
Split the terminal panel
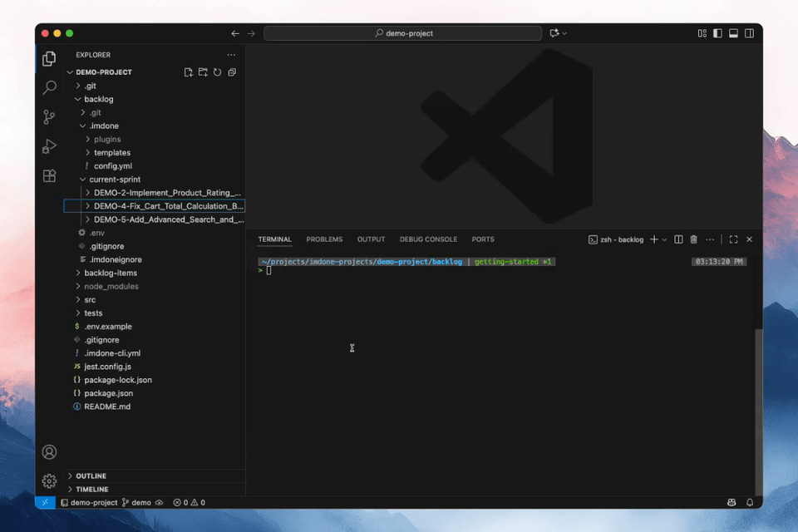[678, 239]
